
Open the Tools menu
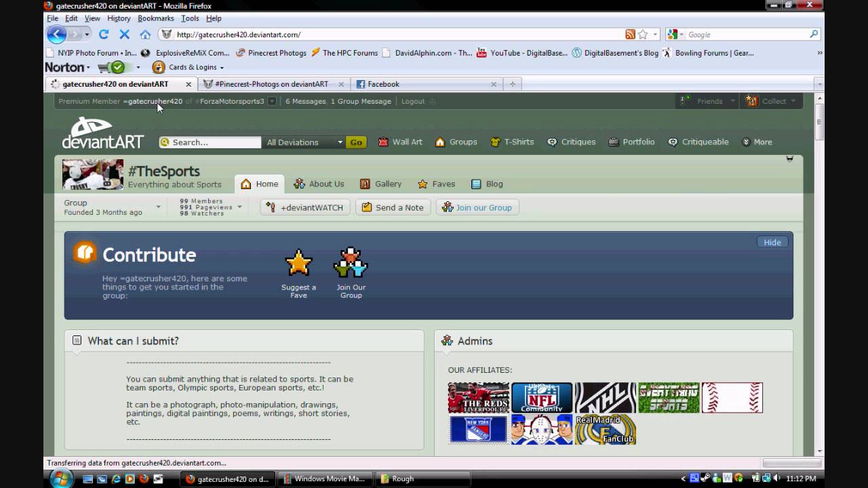click(190, 18)
